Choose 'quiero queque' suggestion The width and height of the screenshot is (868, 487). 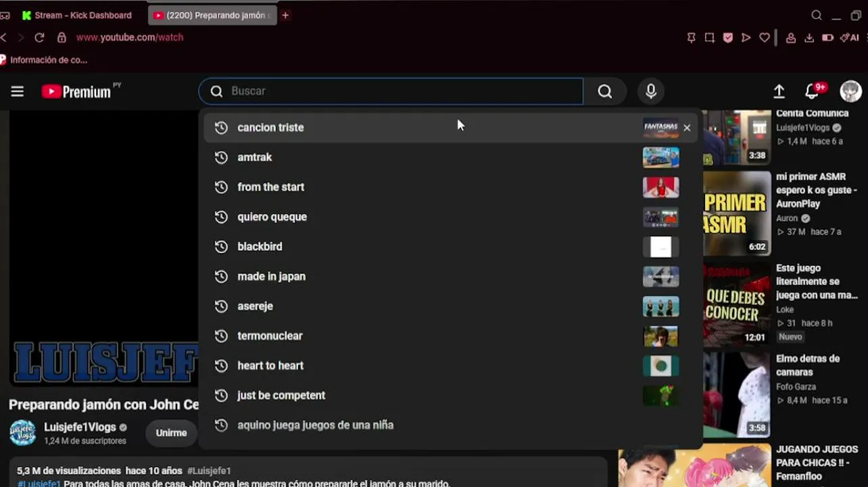point(451,217)
